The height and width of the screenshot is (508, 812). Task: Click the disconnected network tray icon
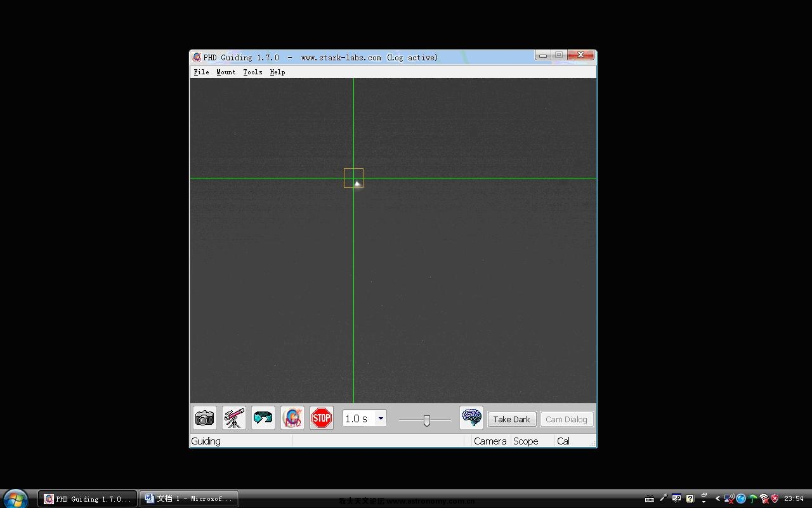[730, 498]
